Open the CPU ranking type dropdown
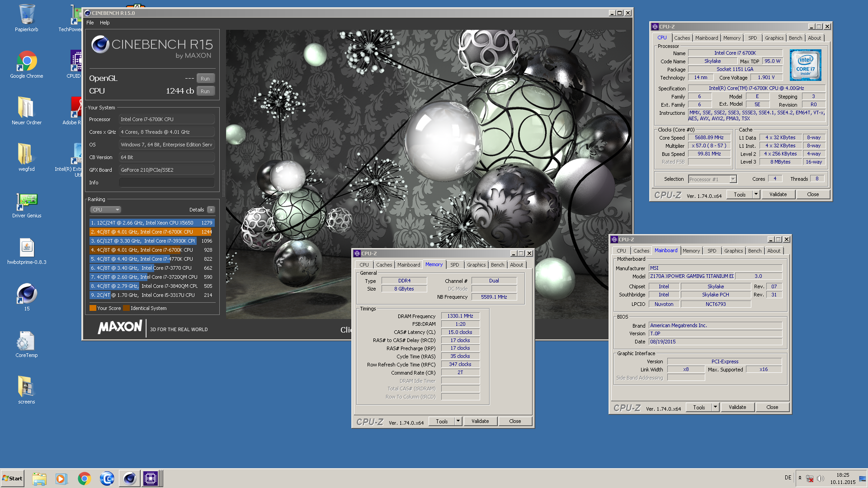 click(x=106, y=210)
